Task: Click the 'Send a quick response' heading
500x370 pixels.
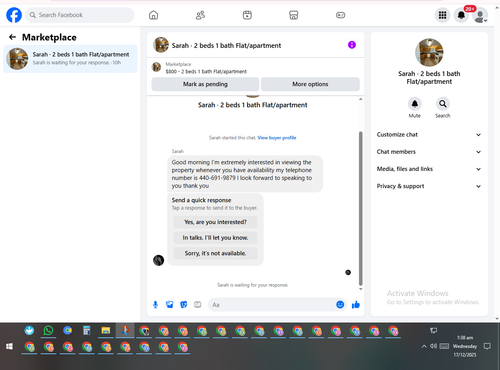Action: click(201, 200)
